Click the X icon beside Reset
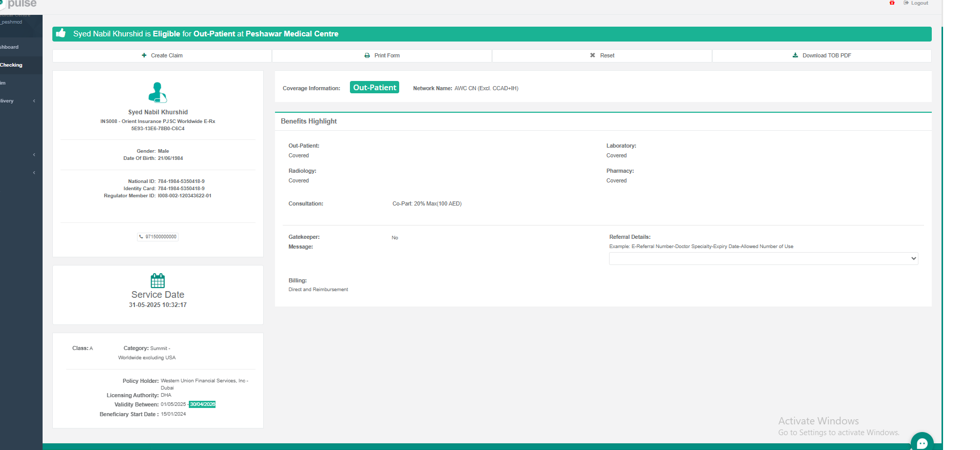The image size is (980, 450). (x=593, y=55)
